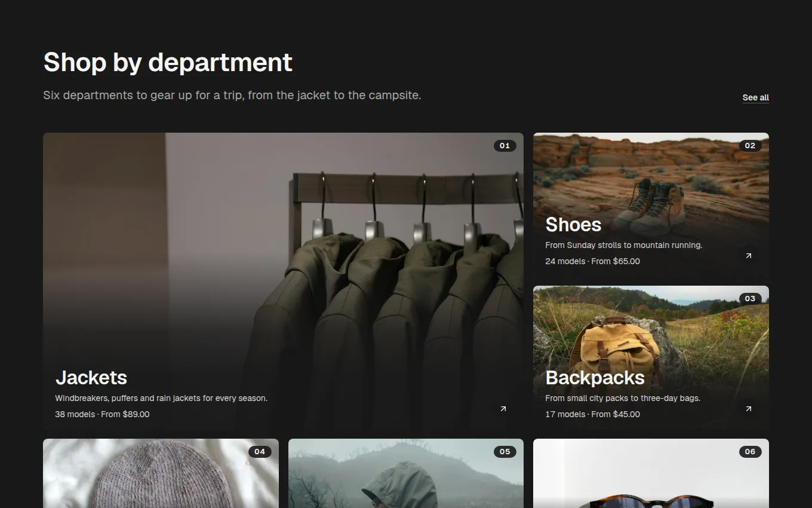Click the arrow icon on the Backpacks card

click(x=748, y=409)
